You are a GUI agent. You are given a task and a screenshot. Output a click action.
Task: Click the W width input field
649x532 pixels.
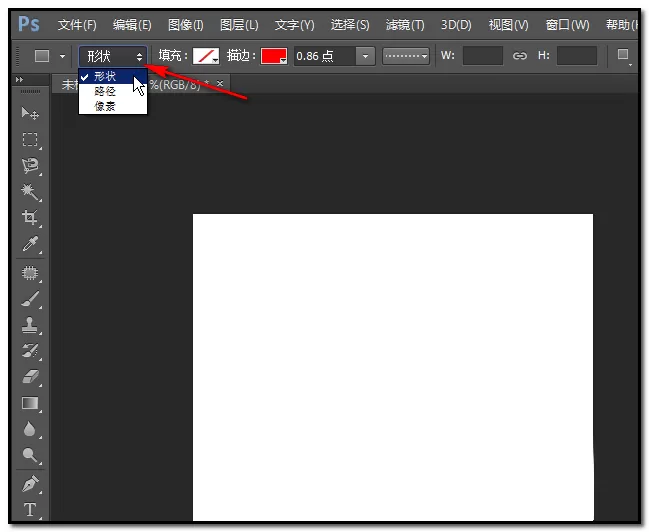coord(483,55)
